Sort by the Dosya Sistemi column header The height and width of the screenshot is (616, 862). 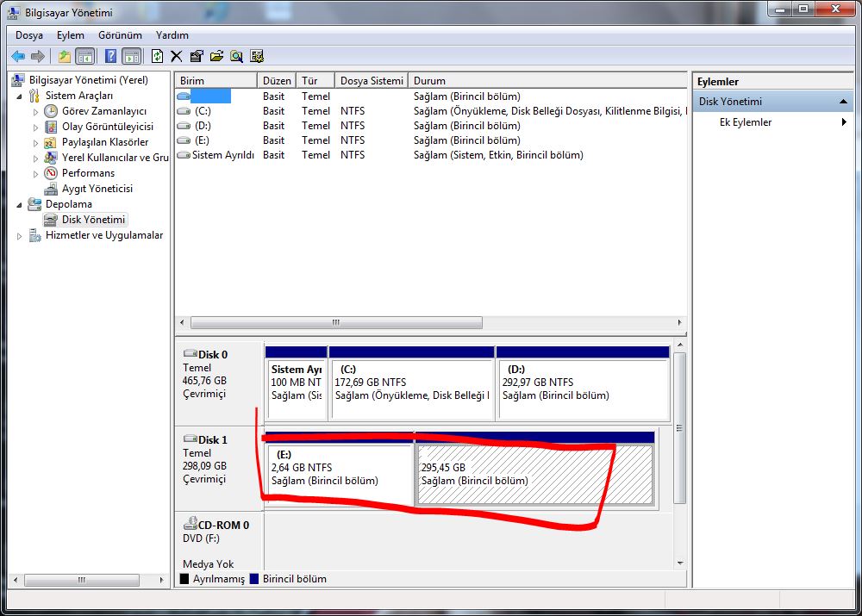[x=371, y=81]
